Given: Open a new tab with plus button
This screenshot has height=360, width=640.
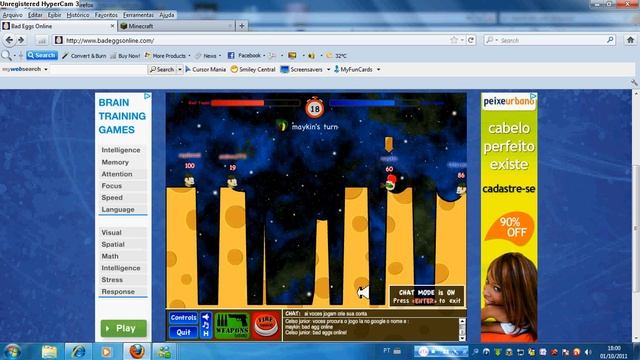Looking at the screenshot, I should click(x=242, y=26).
